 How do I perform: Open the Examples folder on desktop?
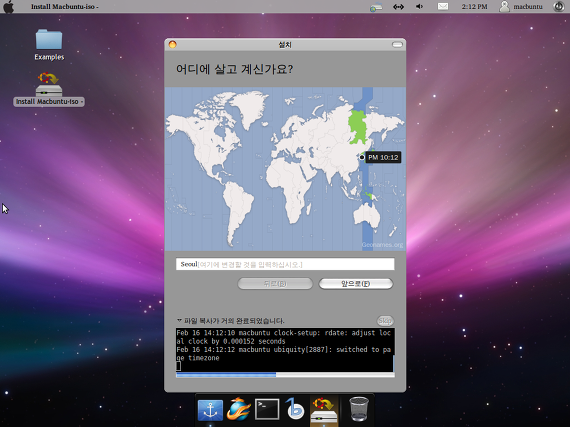click(x=49, y=45)
